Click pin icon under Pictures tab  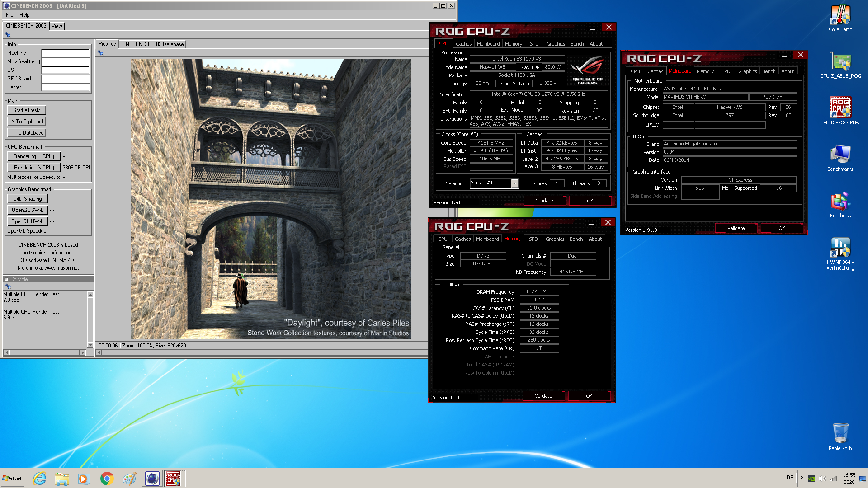pyautogui.click(x=100, y=53)
